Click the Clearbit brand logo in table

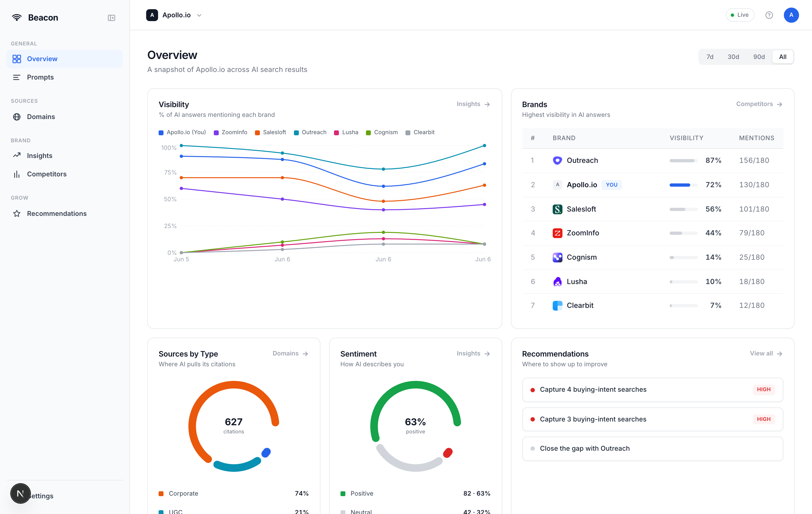click(x=557, y=305)
